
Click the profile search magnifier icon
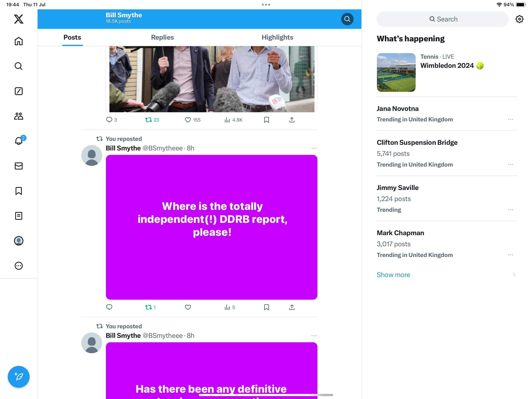pyautogui.click(x=347, y=19)
